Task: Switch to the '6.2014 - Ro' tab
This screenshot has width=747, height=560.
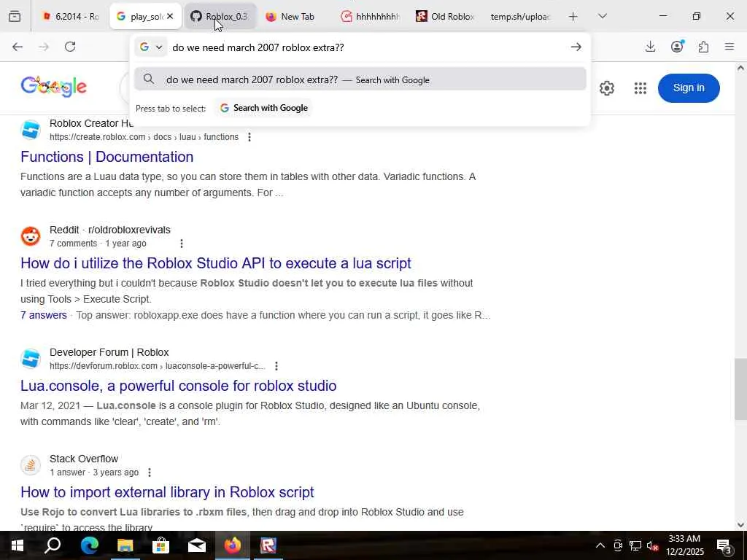Action: (71, 17)
